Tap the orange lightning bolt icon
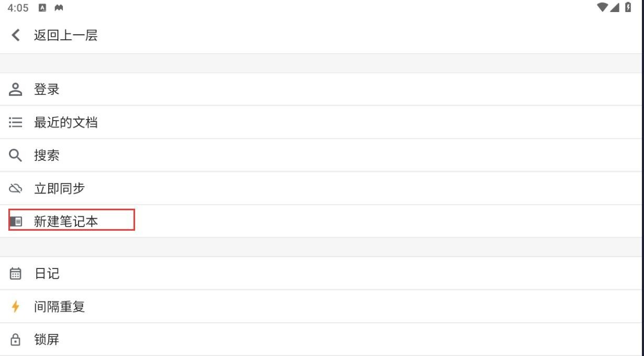Screen dimensions: 644x356 point(16,307)
